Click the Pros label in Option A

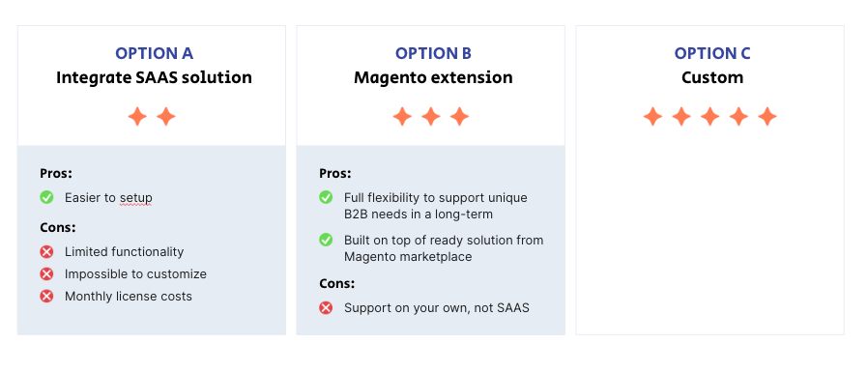tap(56, 173)
